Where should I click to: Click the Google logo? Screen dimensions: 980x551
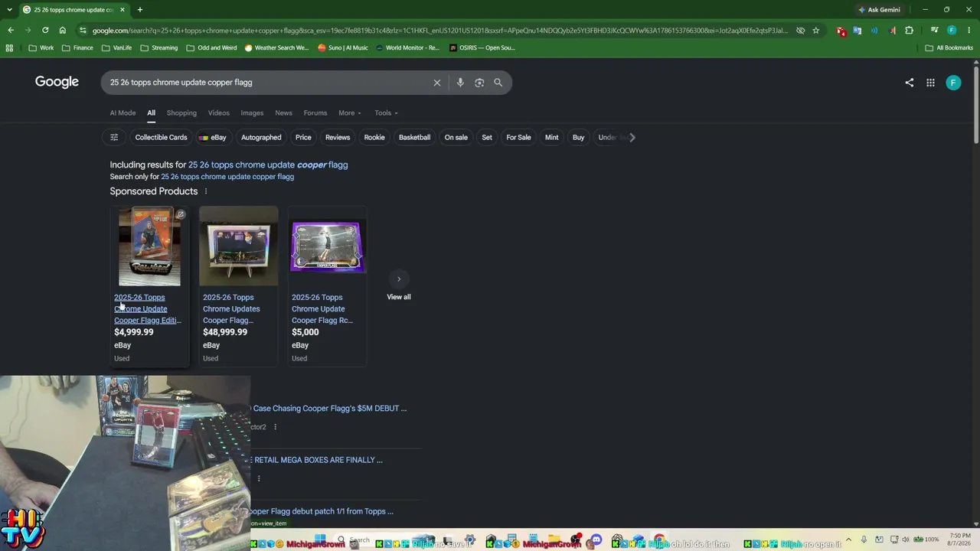pyautogui.click(x=57, y=82)
